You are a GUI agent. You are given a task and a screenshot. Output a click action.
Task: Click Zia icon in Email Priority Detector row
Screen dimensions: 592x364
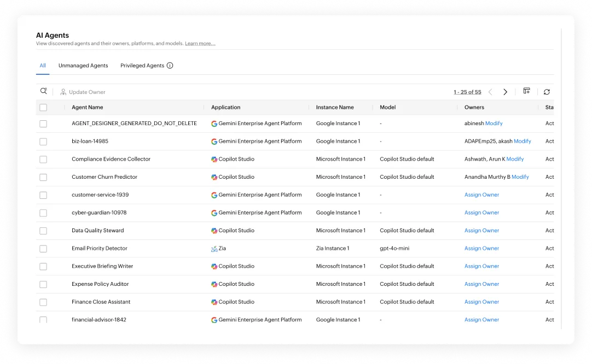[x=214, y=249]
